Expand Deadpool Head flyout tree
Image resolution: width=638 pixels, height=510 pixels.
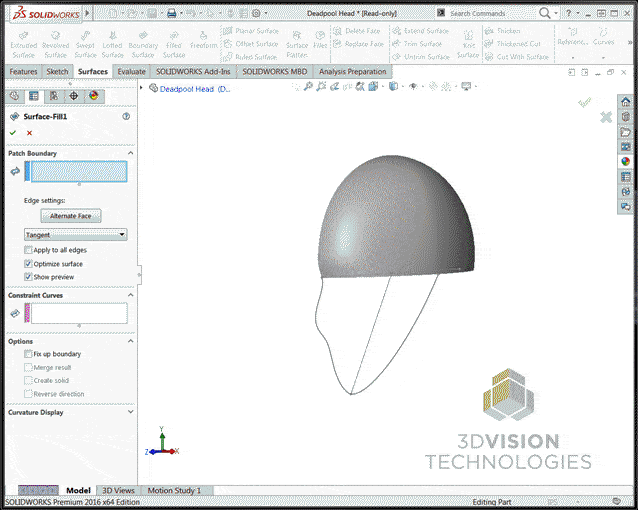142,88
